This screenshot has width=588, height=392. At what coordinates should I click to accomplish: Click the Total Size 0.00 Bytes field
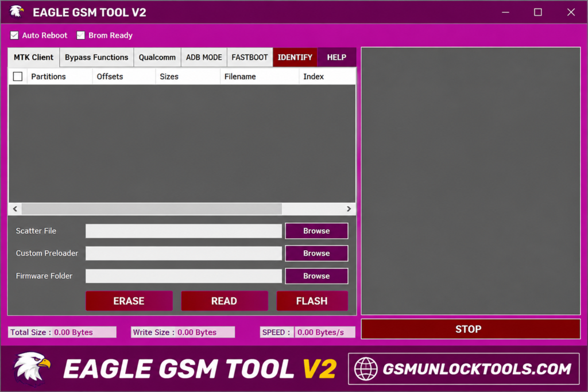pyautogui.click(x=62, y=332)
